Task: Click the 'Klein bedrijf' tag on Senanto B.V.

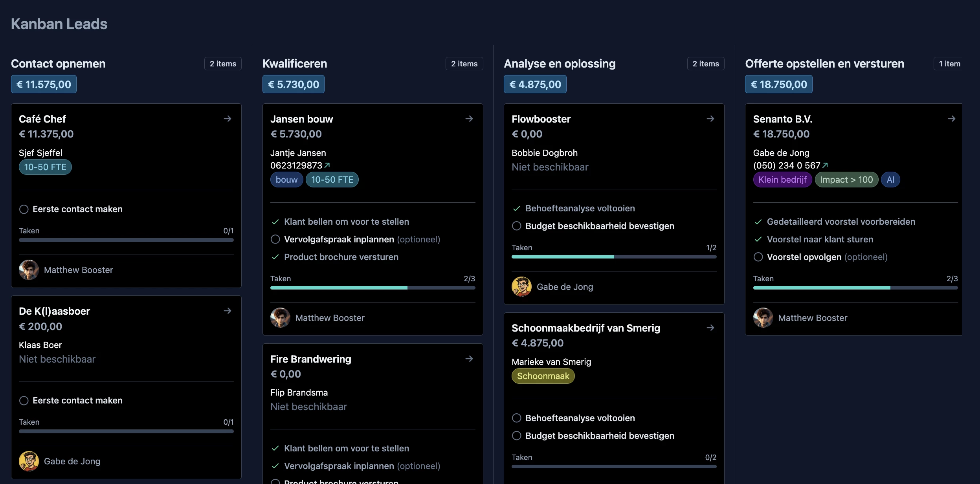Action: 783,180
